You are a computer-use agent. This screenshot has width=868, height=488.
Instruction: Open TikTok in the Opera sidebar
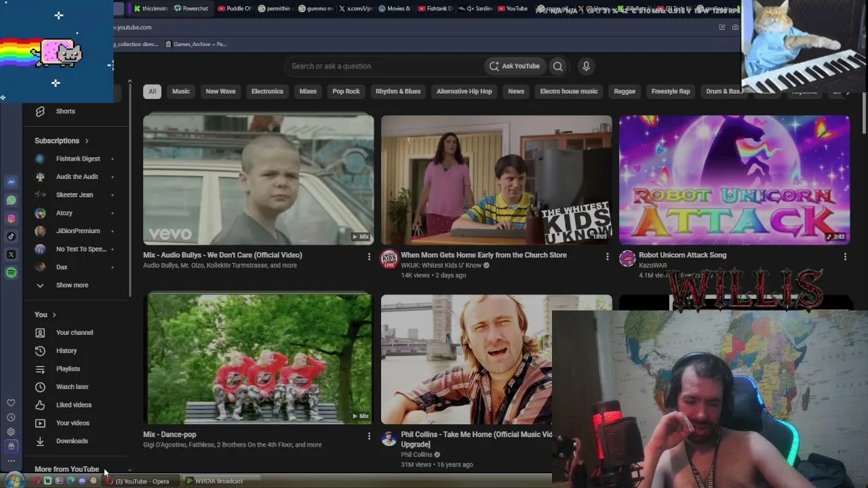click(x=11, y=237)
